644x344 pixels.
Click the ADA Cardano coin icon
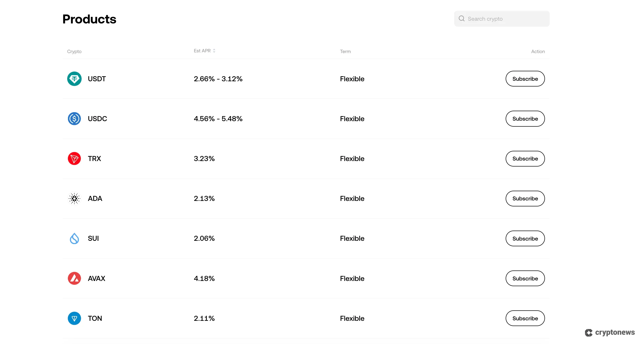tap(74, 198)
